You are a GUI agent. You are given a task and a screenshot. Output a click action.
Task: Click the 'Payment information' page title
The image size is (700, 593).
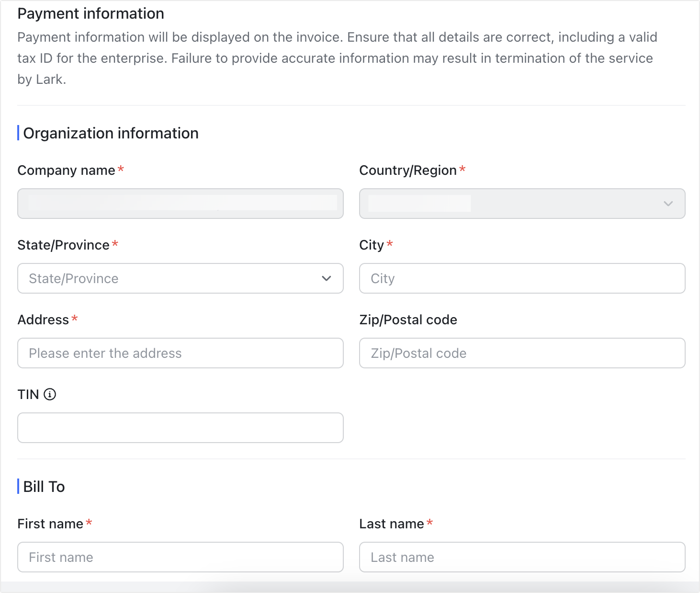point(90,13)
